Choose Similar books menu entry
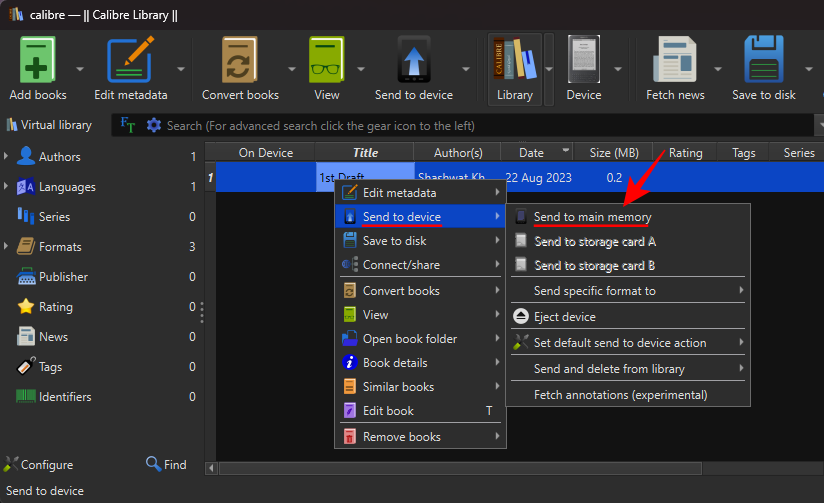 (420, 387)
